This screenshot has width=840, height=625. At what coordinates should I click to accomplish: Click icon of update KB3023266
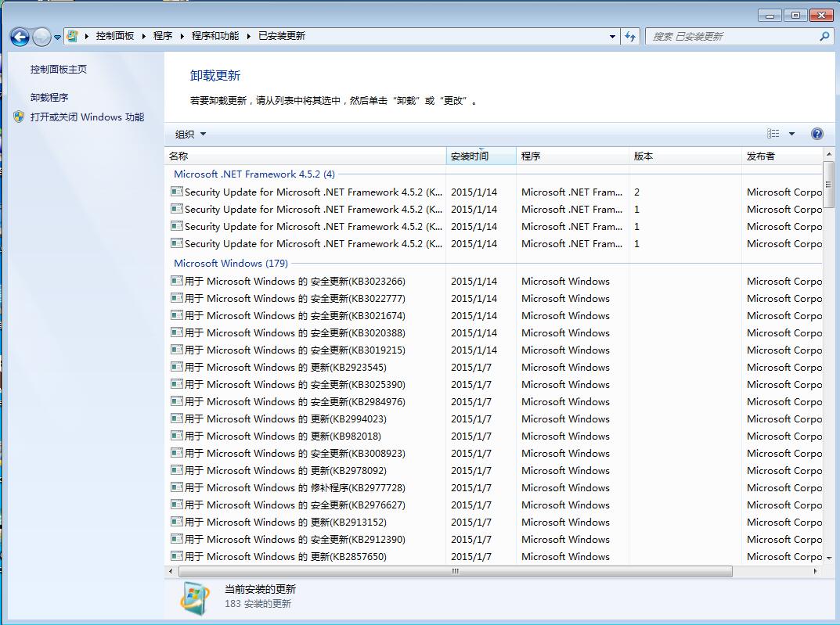coord(177,282)
